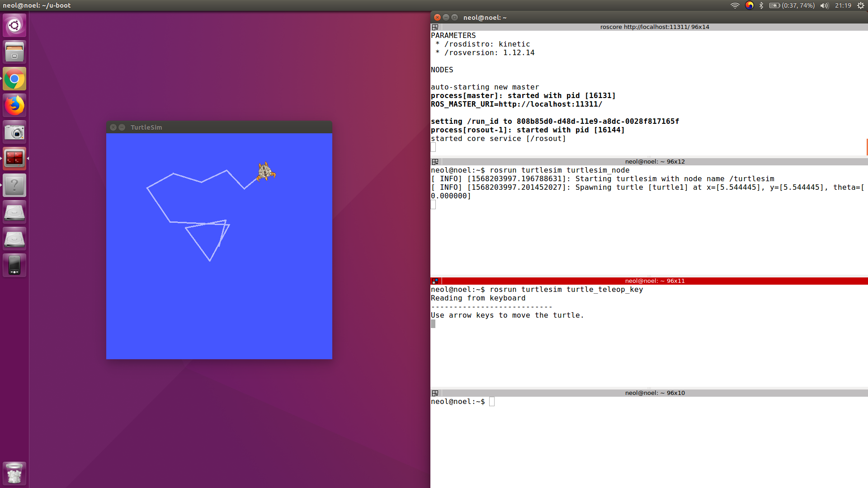Click the red teleop pane titlebar
The height and width of the screenshot is (488, 868).
[x=655, y=281]
